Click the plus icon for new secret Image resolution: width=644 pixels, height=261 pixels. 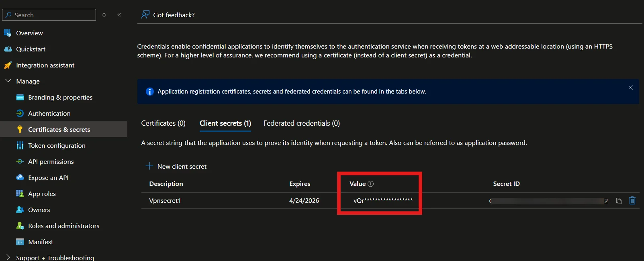coord(149,166)
